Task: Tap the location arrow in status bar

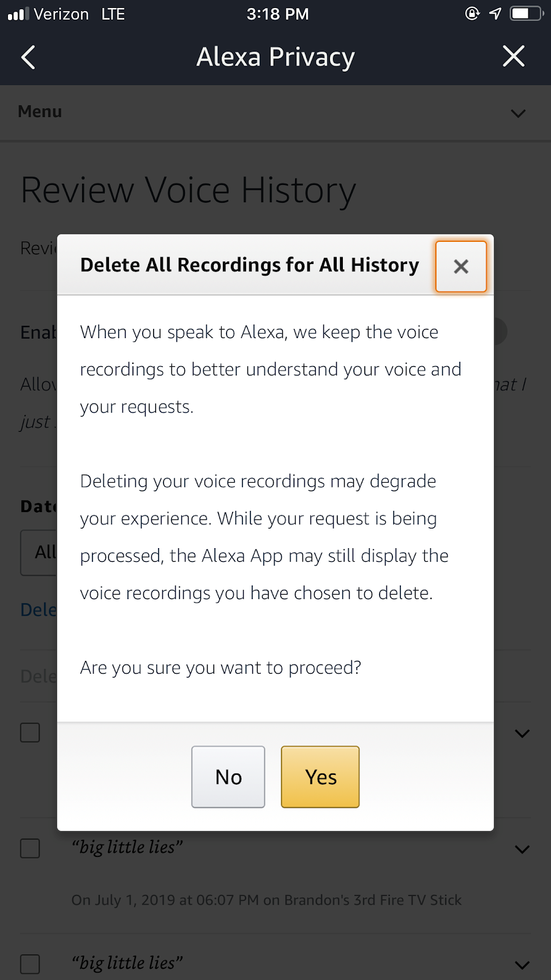Action: pos(495,13)
